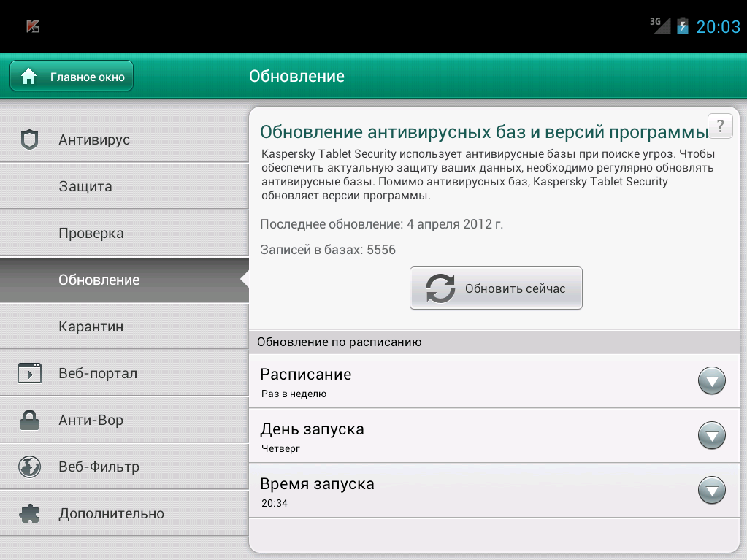Expand the День запуска dropdown arrow
This screenshot has width=747, height=560.
[x=712, y=435]
